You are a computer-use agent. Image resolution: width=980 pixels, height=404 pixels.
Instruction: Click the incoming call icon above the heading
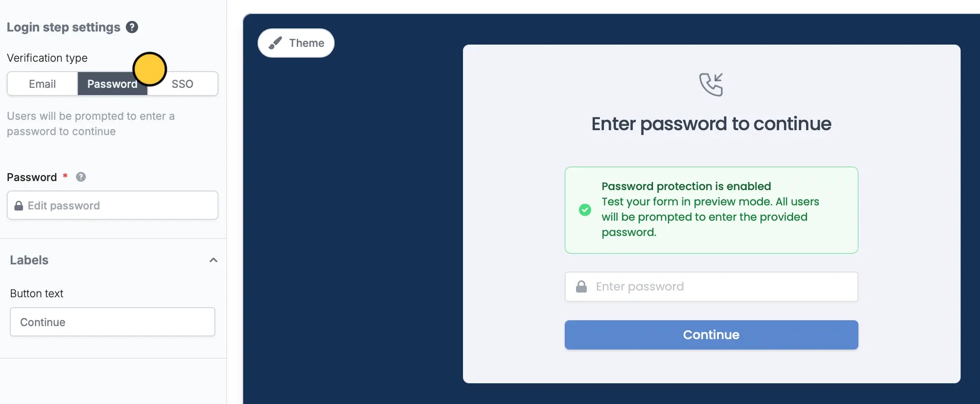pyautogui.click(x=711, y=84)
